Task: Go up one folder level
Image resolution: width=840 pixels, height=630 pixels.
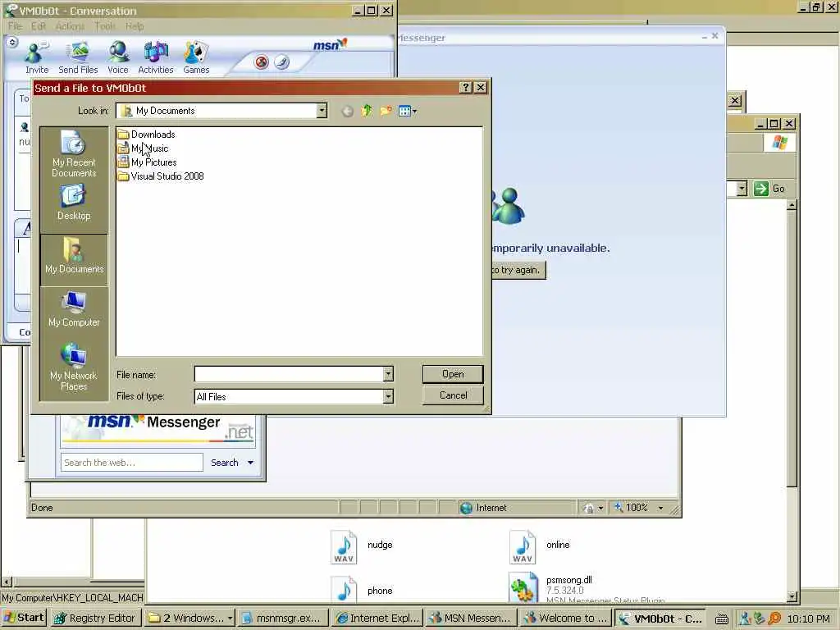Action: tap(367, 111)
